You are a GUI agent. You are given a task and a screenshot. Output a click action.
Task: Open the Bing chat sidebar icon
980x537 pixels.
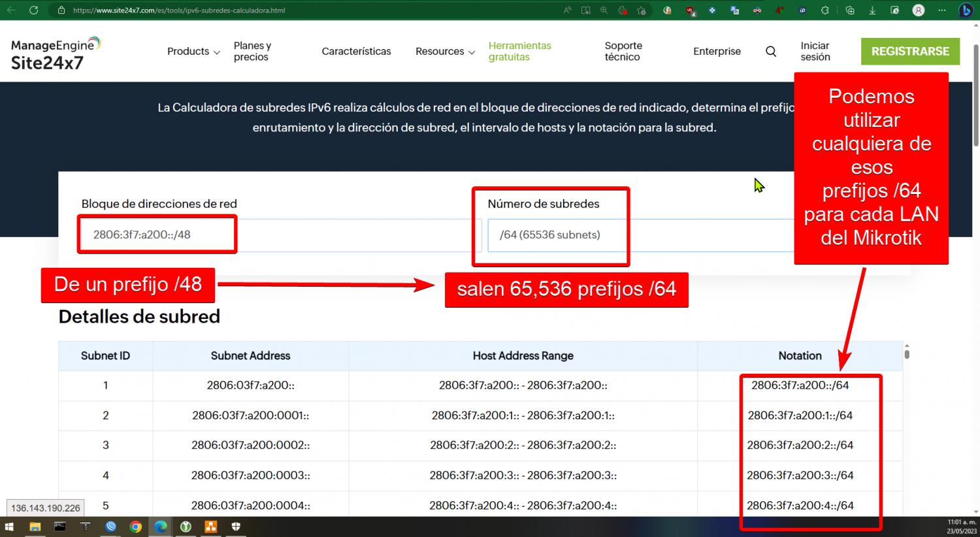tap(965, 10)
